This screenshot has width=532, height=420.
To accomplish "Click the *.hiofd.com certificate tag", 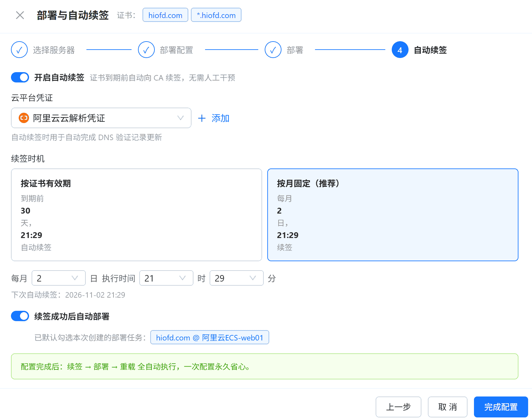I will [216, 15].
